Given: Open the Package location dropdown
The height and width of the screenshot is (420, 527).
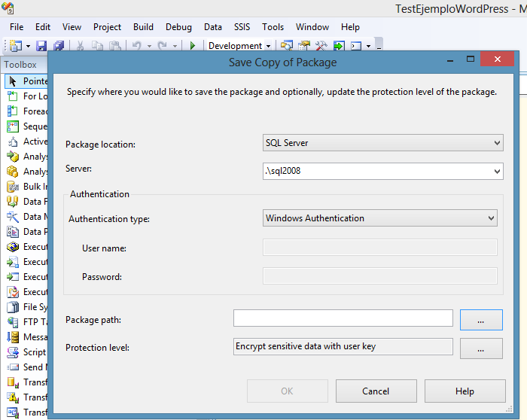Looking at the screenshot, I should pyautogui.click(x=382, y=143).
